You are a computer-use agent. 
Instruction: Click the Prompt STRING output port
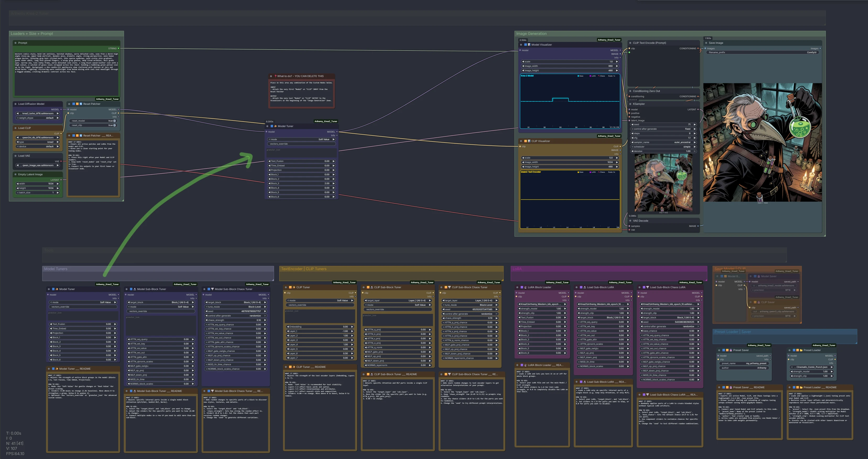(118, 48)
